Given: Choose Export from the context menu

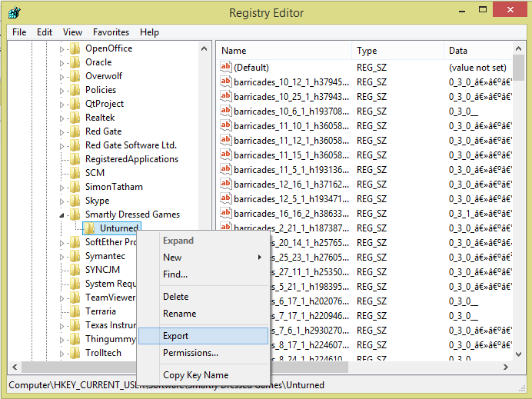Looking at the screenshot, I should [x=203, y=336].
